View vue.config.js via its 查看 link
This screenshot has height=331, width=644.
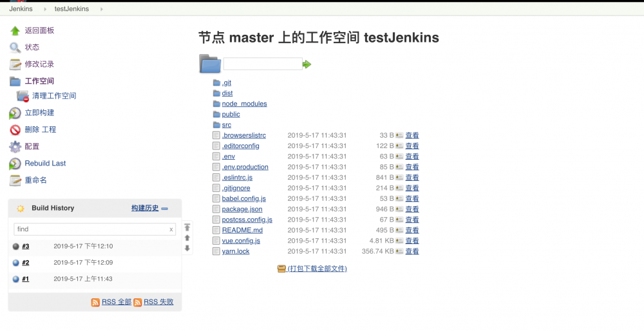point(412,241)
